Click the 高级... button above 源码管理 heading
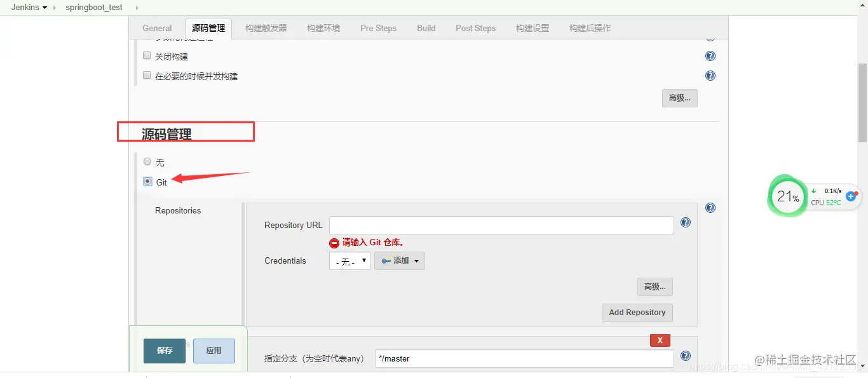868x378 pixels. tap(680, 98)
